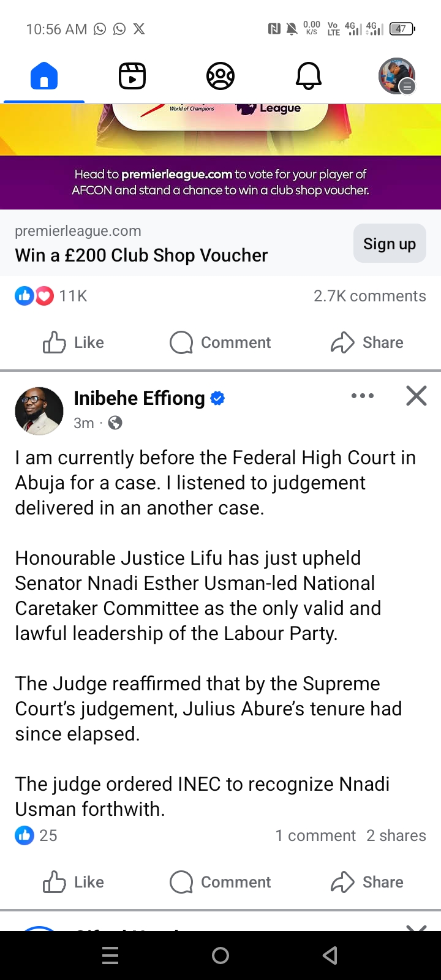View the 2.7K comments on ad
Screen dimensions: 441x980
tap(369, 296)
